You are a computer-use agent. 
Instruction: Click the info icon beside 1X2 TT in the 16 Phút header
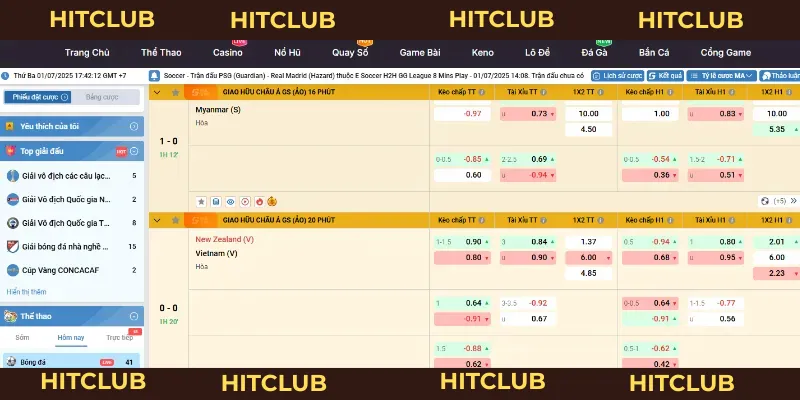point(600,92)
